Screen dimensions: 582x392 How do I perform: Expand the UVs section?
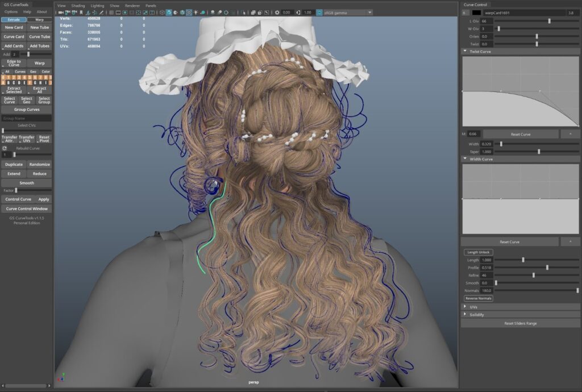(x=465, y=307)
